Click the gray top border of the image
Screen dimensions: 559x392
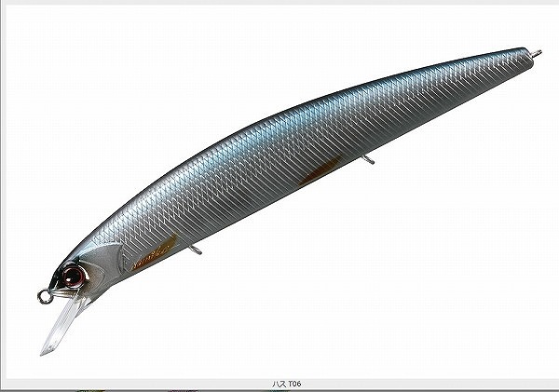[279, 3]
